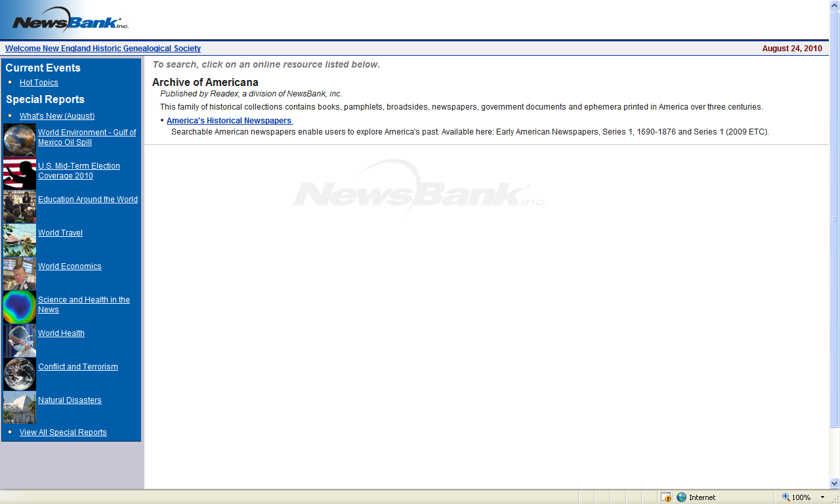Click the 'Published by Readex' text line
The height and width of the screenshot is (504, 840).
click(x=251, y=94)
